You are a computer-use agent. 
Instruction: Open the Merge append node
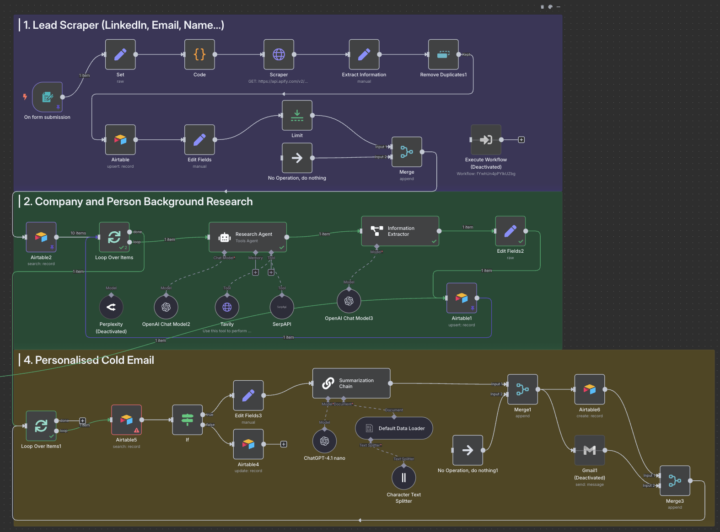[x=407, y=152]
